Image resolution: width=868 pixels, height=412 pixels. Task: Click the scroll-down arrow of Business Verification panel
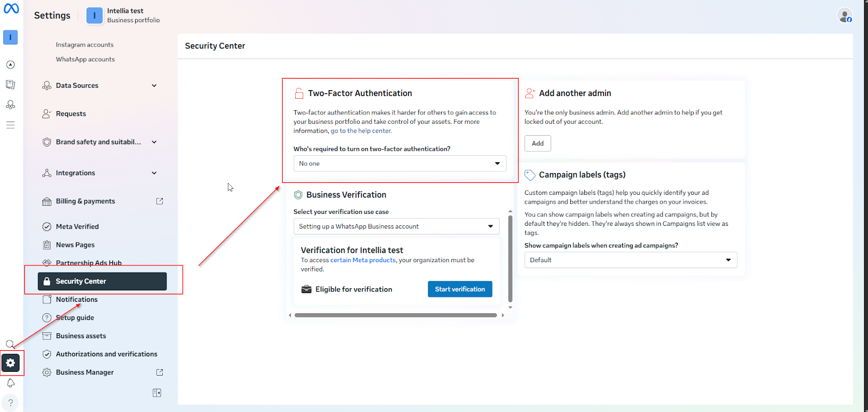[510, 308]
